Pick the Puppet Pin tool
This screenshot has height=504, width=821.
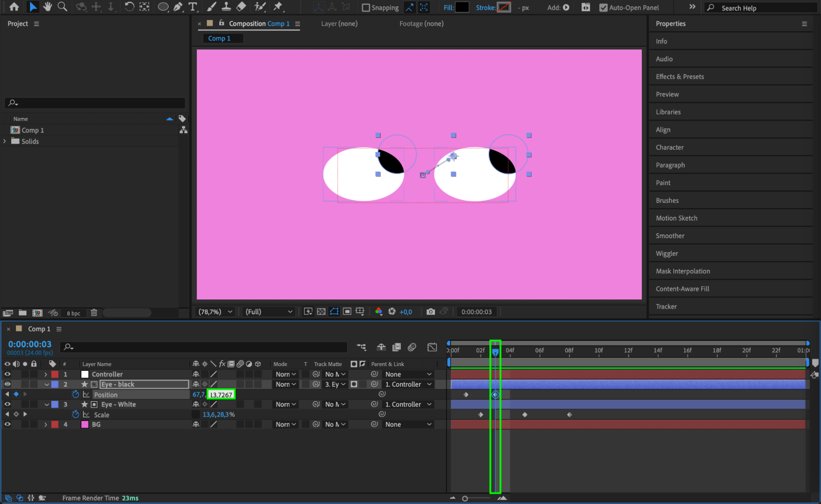278,7
